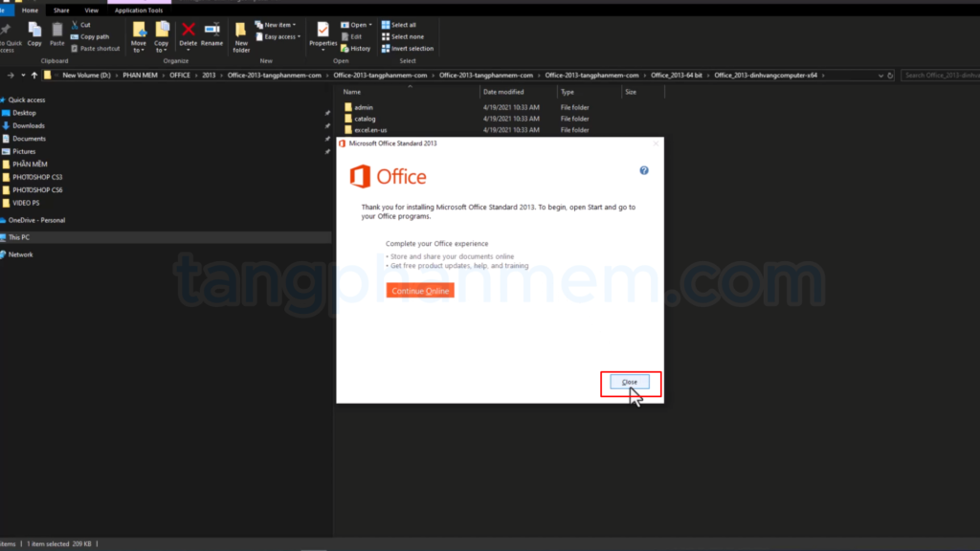Screen dimensions: 980x551
Task: Select the excel.en-us folder
Action: click(370, 130)
